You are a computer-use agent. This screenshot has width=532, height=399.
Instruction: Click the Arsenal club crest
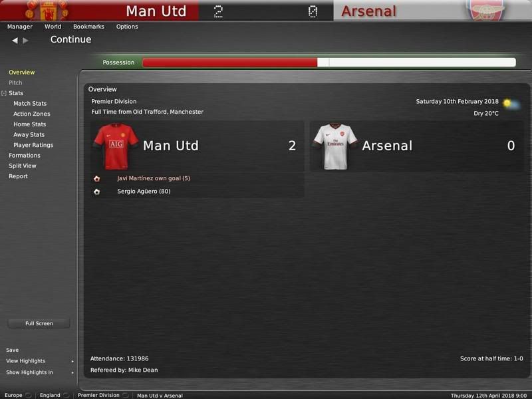coord(486,10)
